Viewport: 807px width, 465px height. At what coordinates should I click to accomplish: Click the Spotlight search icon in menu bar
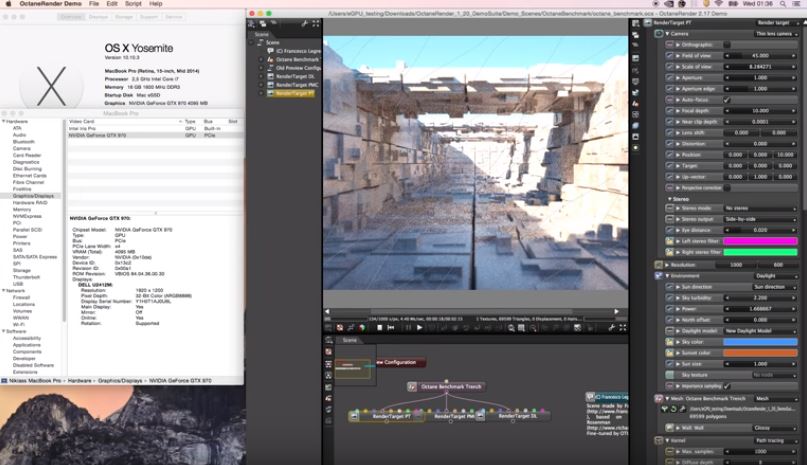tap(781, 4)
